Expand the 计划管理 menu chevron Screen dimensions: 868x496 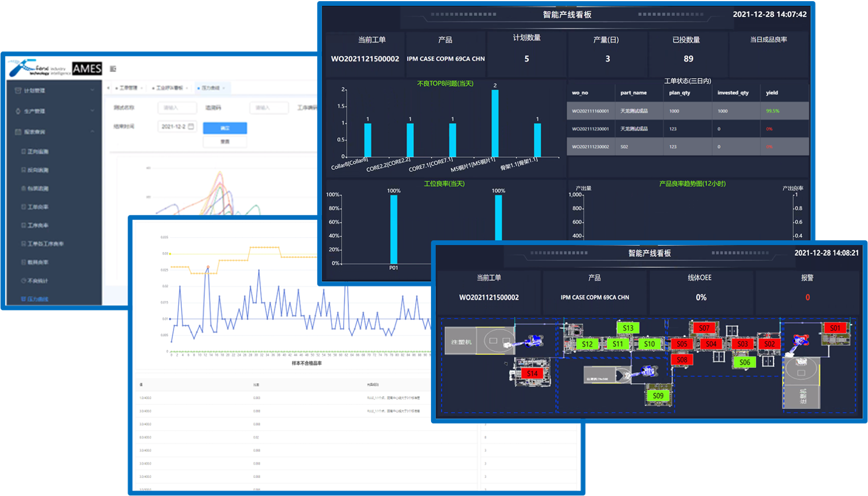tap(92, 90)
